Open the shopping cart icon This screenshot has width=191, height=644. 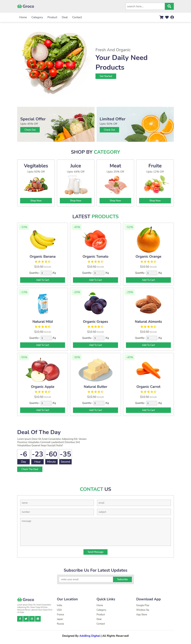pos(161,17)
